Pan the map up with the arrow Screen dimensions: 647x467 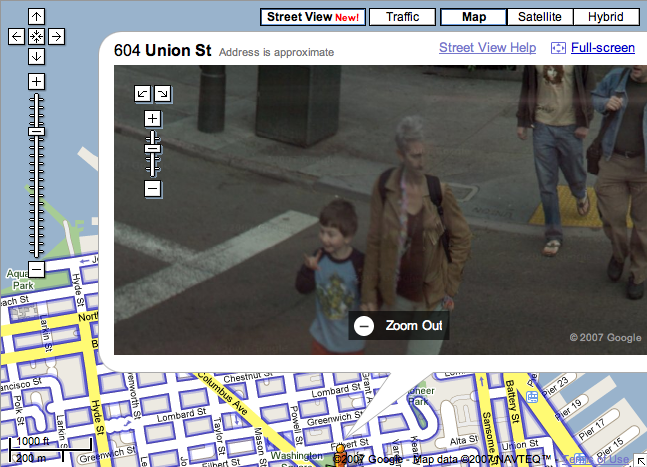point(36,17)
